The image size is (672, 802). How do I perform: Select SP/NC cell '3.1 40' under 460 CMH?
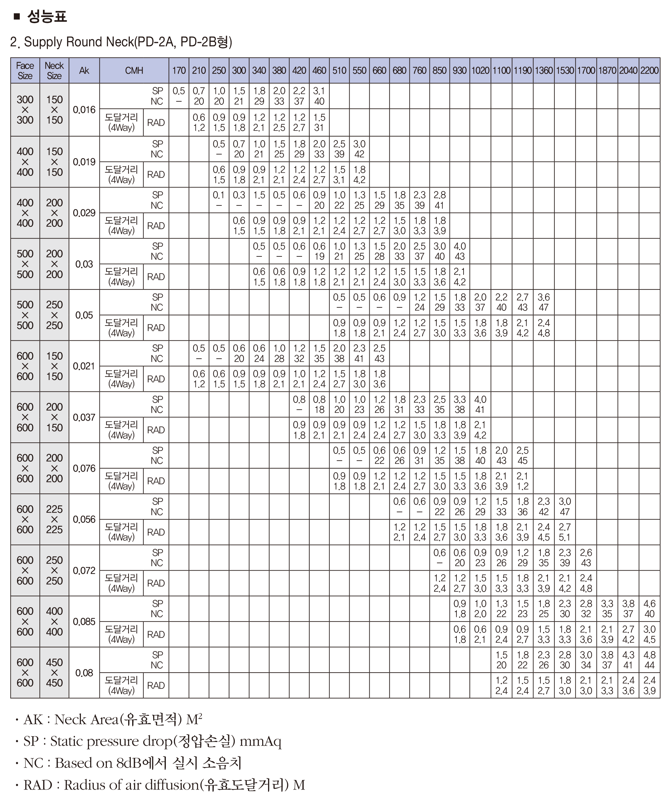click(319, 96)
